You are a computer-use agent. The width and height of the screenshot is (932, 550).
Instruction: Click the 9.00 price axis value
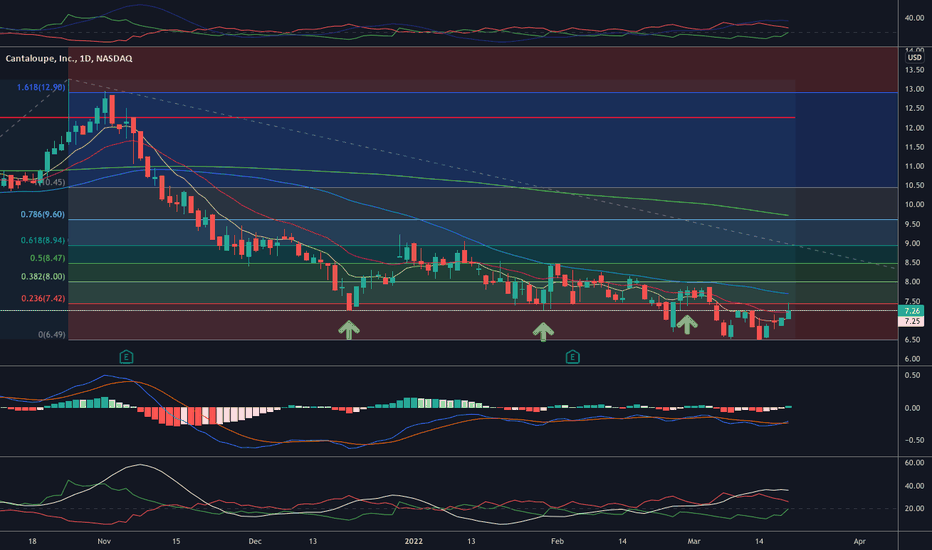coord(914,243)
